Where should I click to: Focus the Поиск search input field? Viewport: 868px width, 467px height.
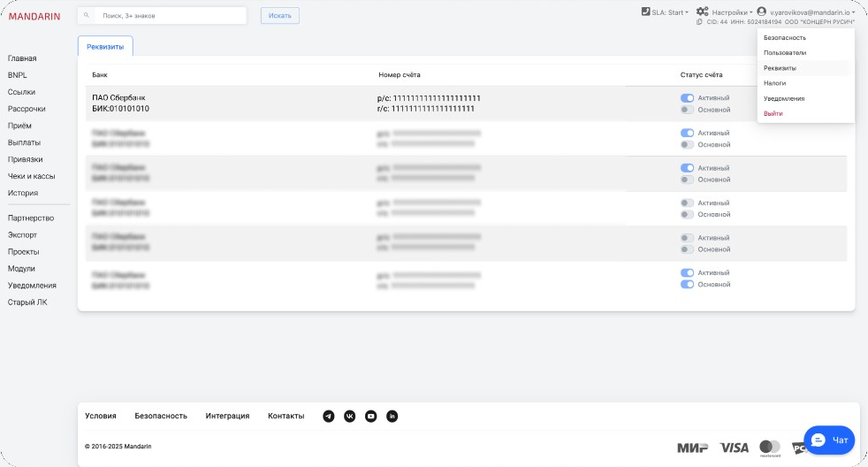(171, 16)
